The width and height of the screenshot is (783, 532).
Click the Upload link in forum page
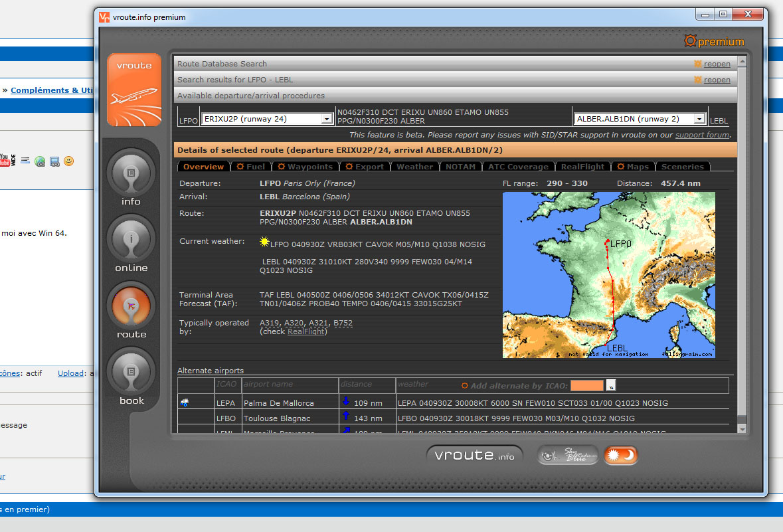click(x=70, y=373)
